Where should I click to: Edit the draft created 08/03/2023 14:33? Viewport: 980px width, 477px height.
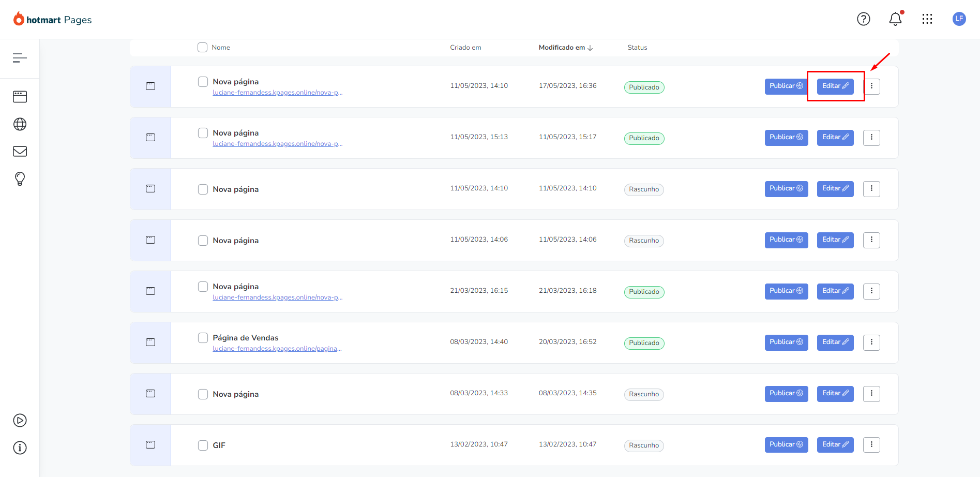pos(835,394)
